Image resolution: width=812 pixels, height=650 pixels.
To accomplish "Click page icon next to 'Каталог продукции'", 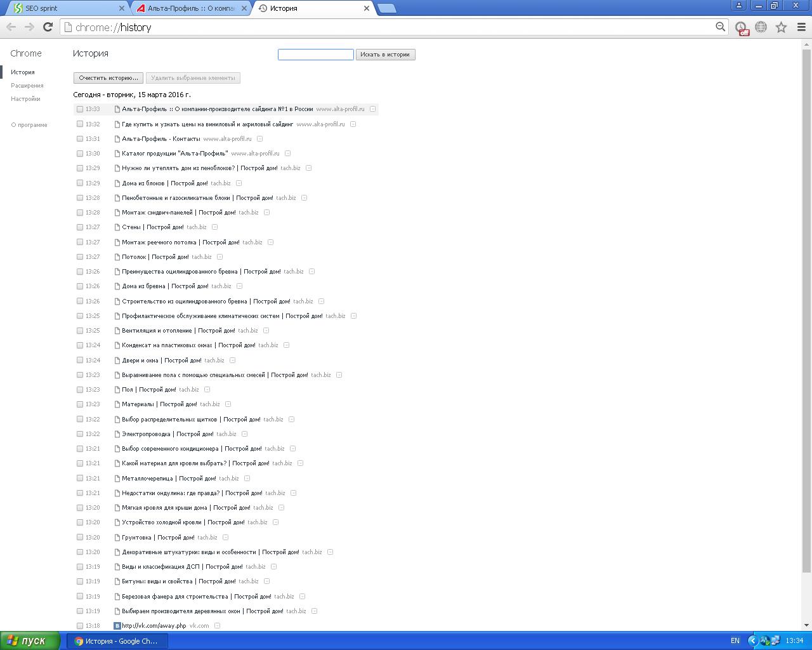I will pyautogui.click(x=117, y=154).
